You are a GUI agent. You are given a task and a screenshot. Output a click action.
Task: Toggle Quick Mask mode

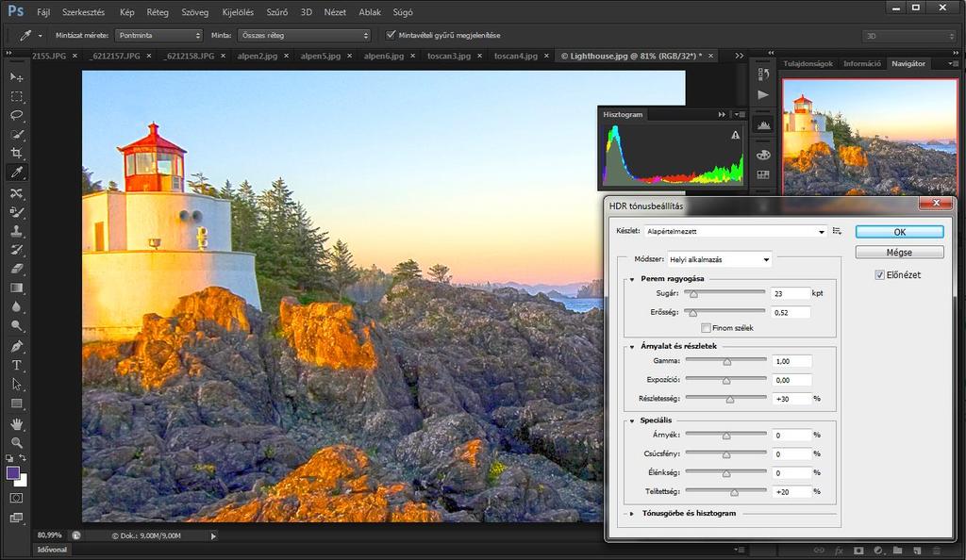click(17, 498)
